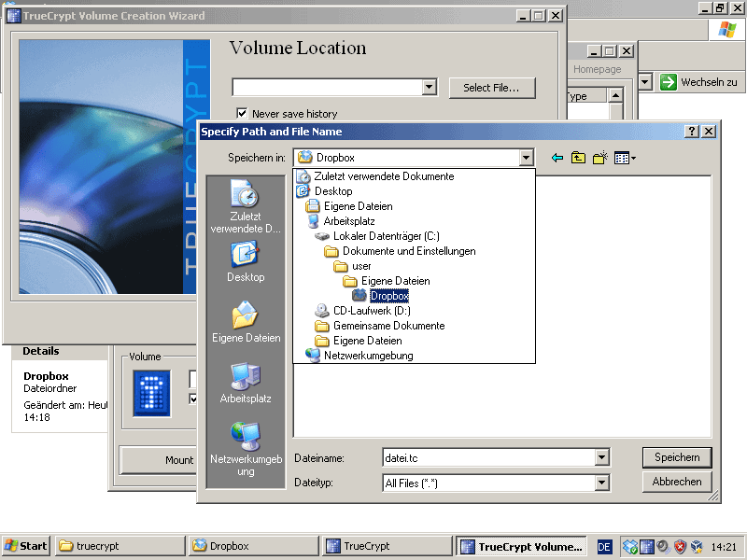Open Arbeitsplatz in the places bar
Screen dimensions: 747x560
tap(246, 383)
